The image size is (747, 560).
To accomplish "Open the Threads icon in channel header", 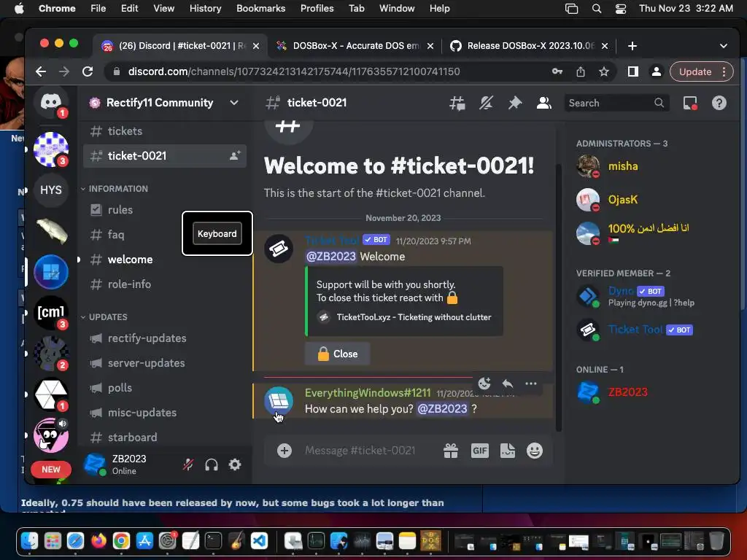I will pos(457,103).
